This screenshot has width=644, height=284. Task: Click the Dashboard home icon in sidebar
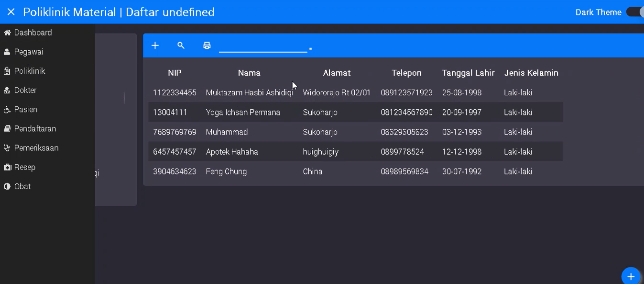click(x=7, y=33)
